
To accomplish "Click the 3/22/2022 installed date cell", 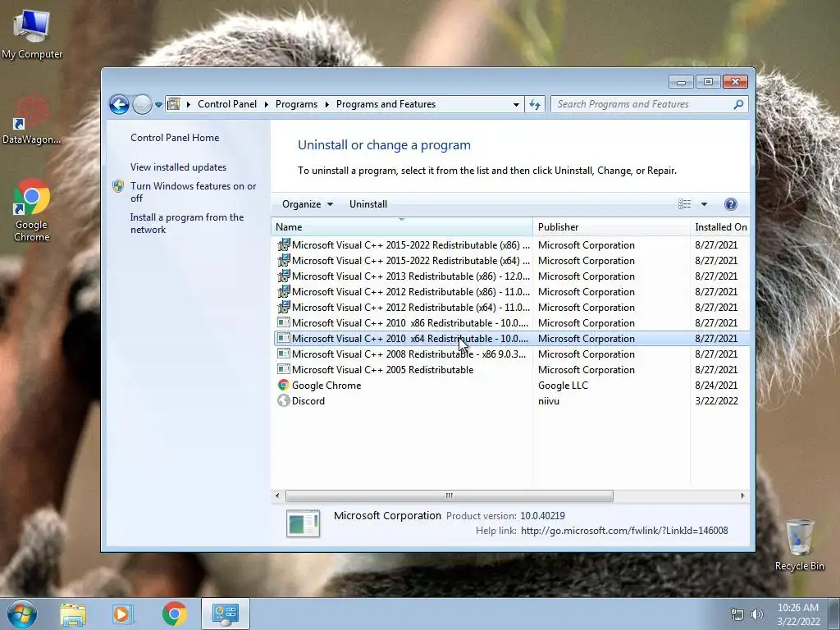I will pyautogui.click(x=716, y=400).
